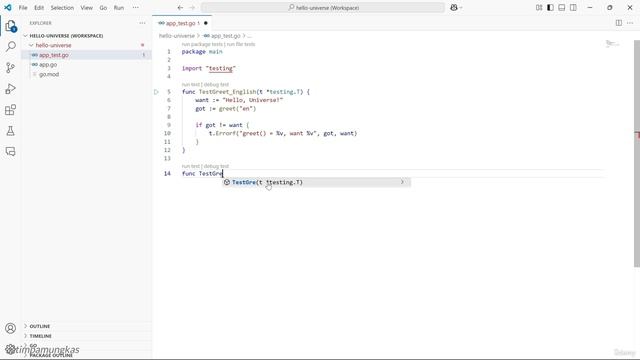Go back with the navigation arrow
Image resolution: width=640 pixels, height=360 pixels.
(x=180, y=7)
